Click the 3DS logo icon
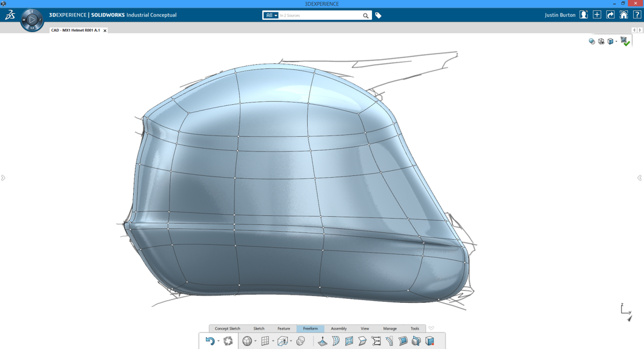This screenshot has width=644, height=349. point(10,16)
